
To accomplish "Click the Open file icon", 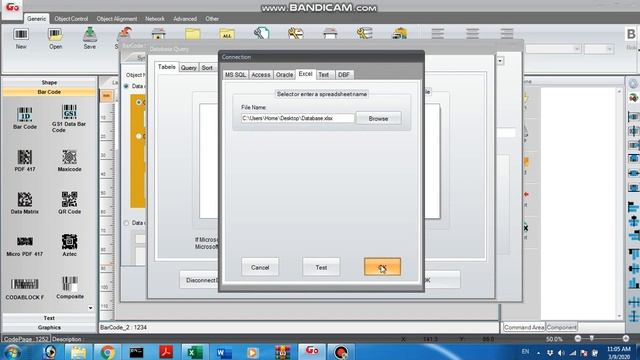I will (x=55, y=34).
